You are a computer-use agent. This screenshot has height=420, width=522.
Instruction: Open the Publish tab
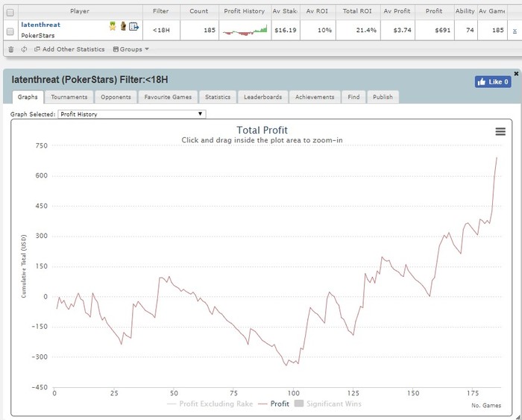point(383,97)
